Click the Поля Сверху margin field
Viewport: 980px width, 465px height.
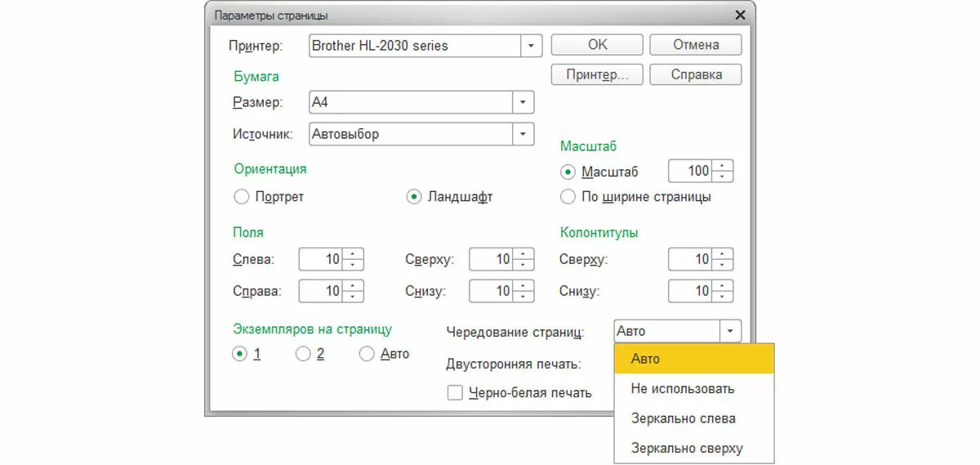pyautogui.click(x=492, y=259)
